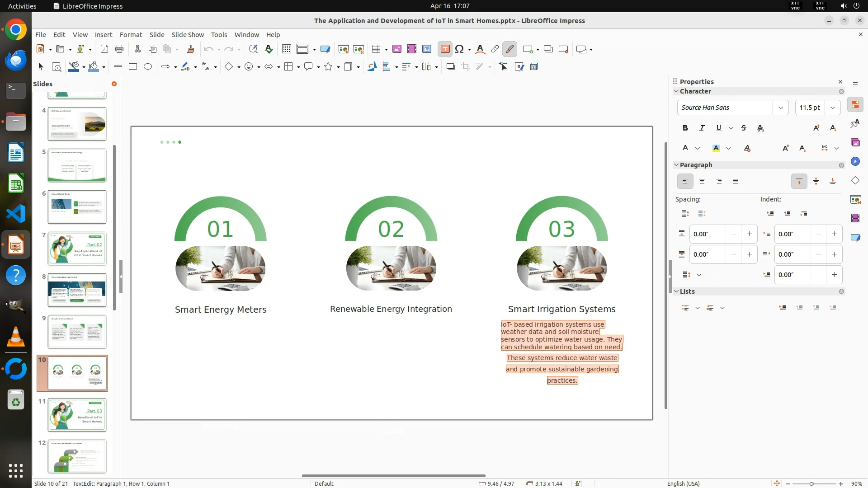Click the Insert Text Box icon
Screen dimensions: 868x488
pos(445,49)
